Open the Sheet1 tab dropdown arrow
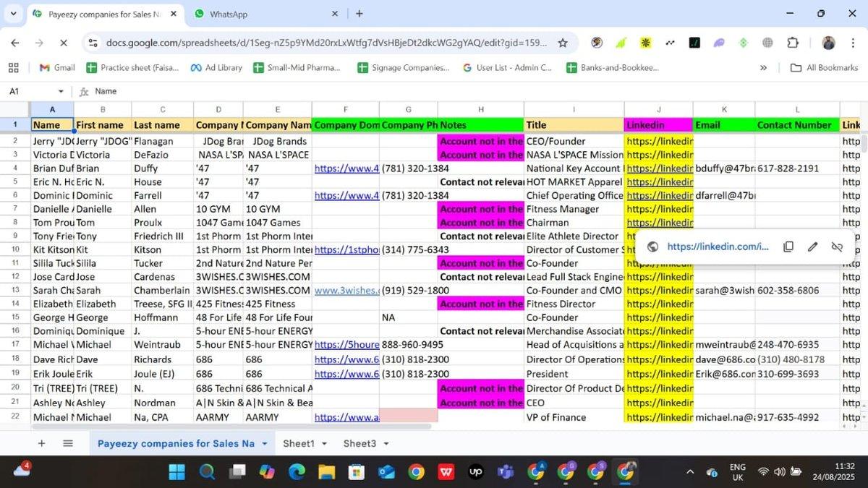This screenshot has width=868, height=488. [324, 444]
